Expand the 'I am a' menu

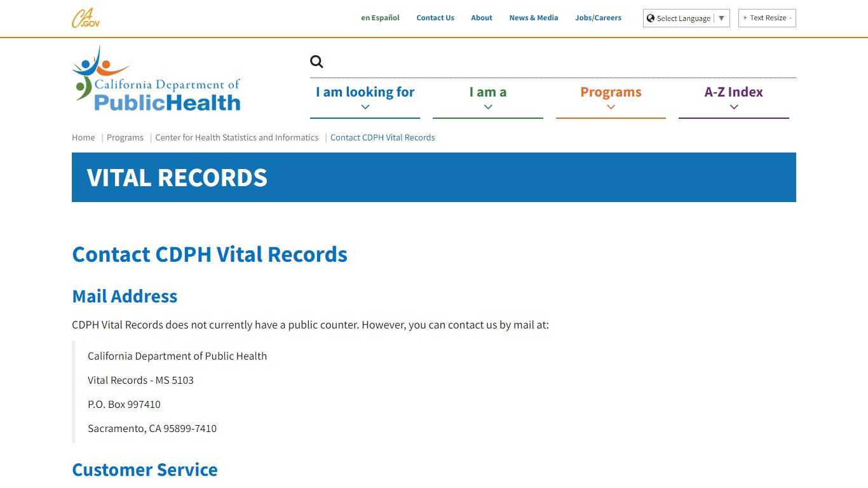(x=487, y=91)
